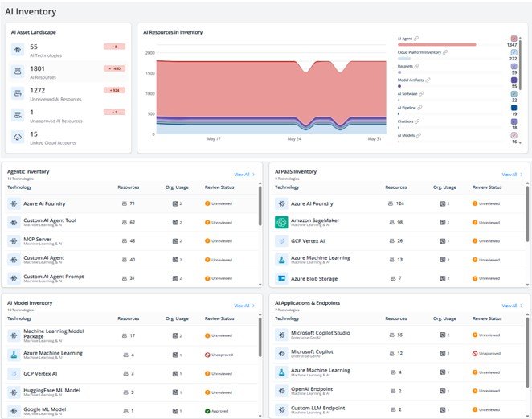Toggle the Datasets legend checkbox
The image size is (532, 419).
[x=514, y=67]
